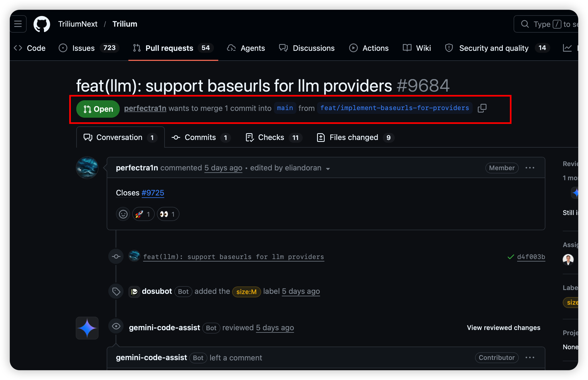Open review's 5 days ago timestamp

point(275,328)
